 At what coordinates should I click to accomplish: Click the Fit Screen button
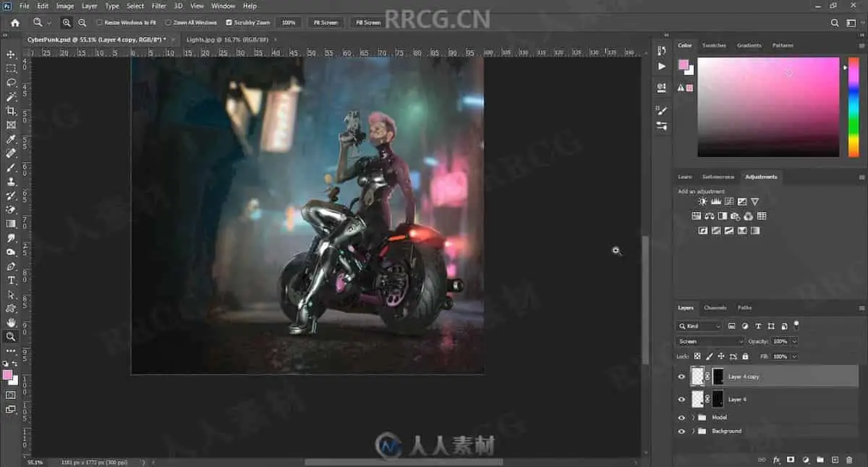click(x=325, y=22)
